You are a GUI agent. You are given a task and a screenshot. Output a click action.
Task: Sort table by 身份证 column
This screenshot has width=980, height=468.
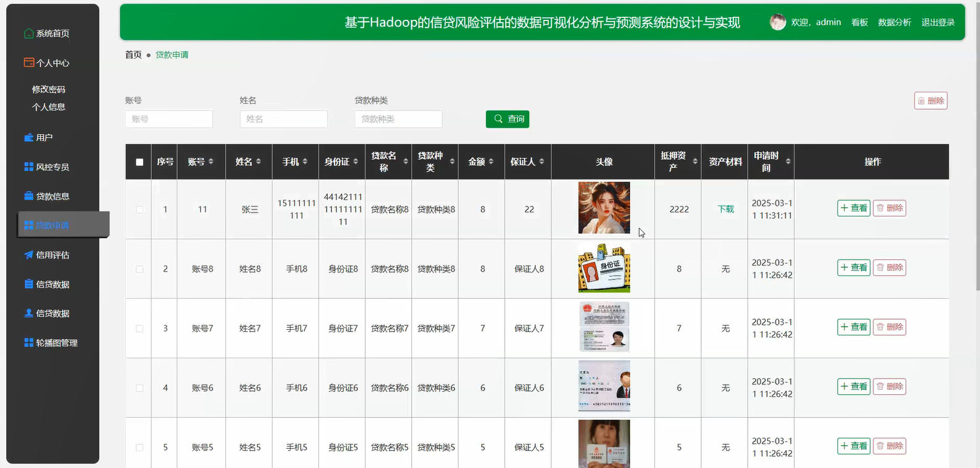click(356, 161)
